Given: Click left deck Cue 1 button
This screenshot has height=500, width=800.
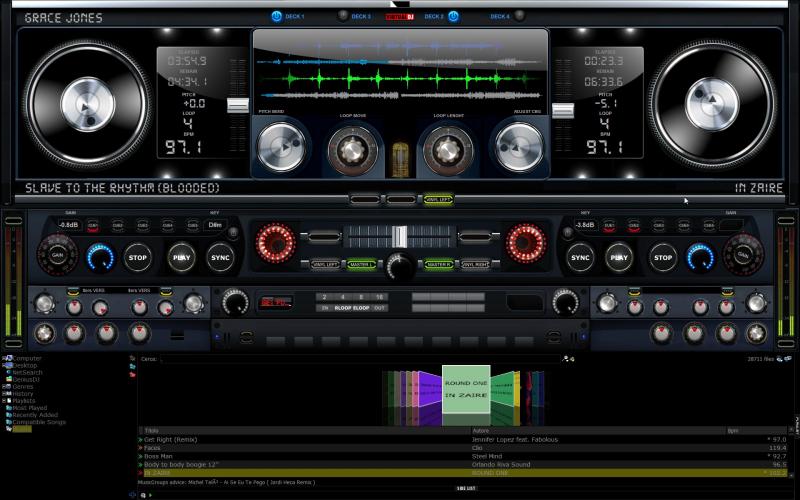Looking at the screenshot, I should [93, 226].
